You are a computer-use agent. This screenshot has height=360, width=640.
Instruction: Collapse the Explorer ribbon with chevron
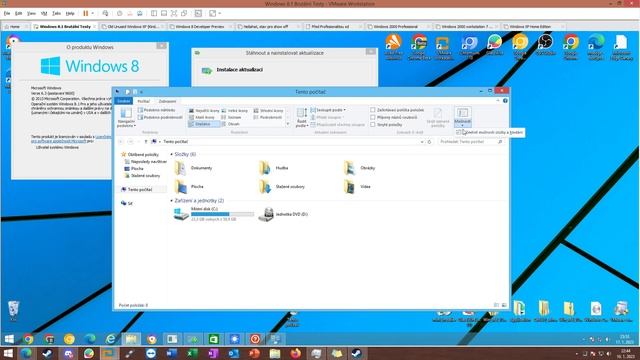pyautogui.click(x=498, y=100)
